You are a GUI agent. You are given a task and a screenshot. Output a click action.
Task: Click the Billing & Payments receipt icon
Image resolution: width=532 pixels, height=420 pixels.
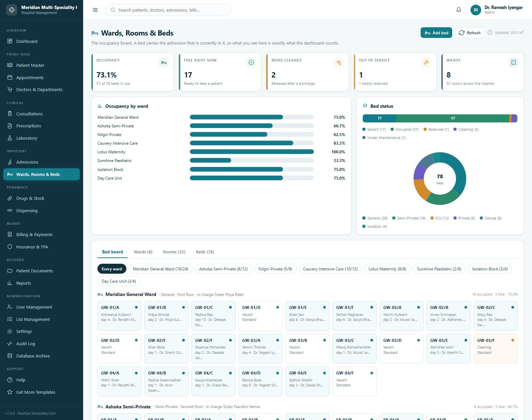click(x=10, y=234)
